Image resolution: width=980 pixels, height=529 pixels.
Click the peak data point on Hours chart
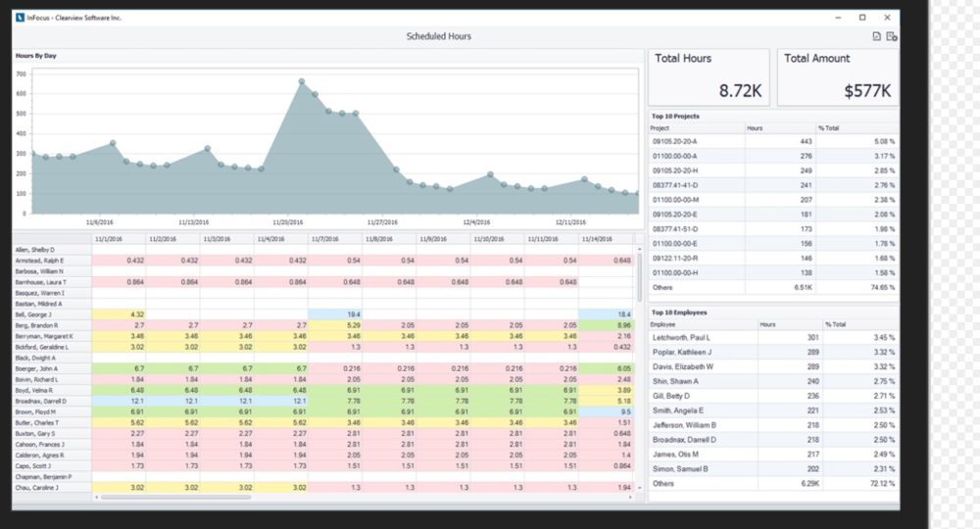pyautogui.click(x=302, y=81)
